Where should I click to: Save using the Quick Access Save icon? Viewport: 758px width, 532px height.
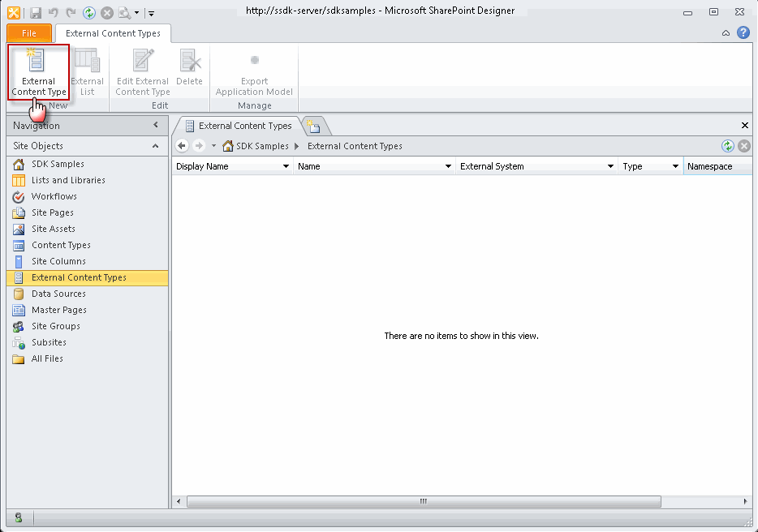pyautogui.click(x=36, y=11)
